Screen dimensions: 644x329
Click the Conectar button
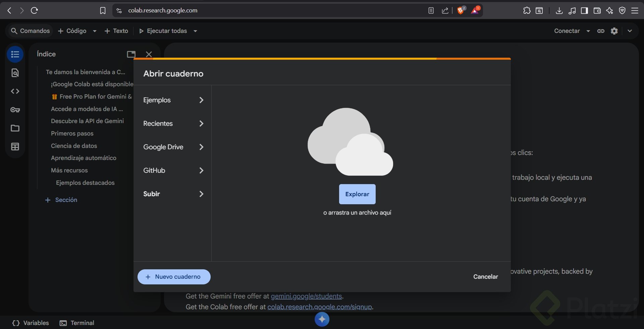pyautogui.click(x=567, y=31)
